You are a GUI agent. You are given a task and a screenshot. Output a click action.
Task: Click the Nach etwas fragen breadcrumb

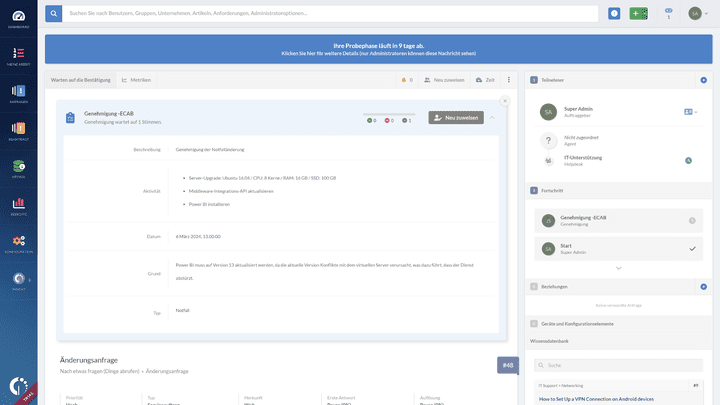[99, 371]
